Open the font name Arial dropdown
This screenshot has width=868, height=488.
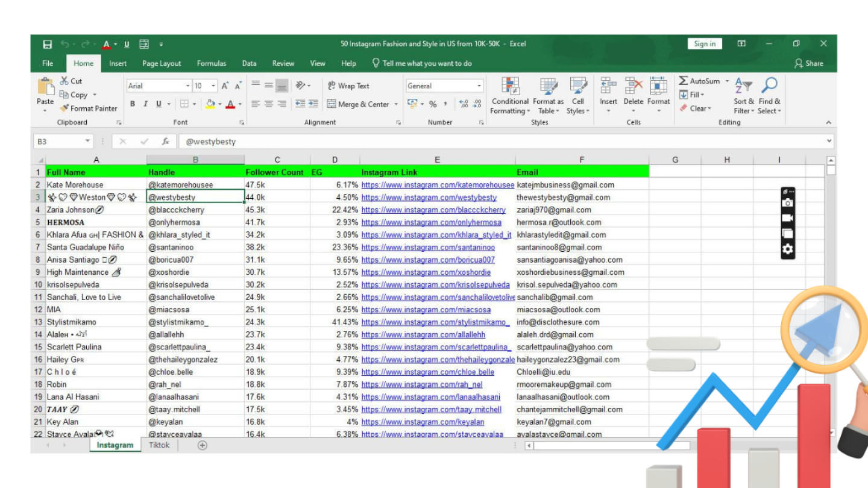click(x=187, y=86)
